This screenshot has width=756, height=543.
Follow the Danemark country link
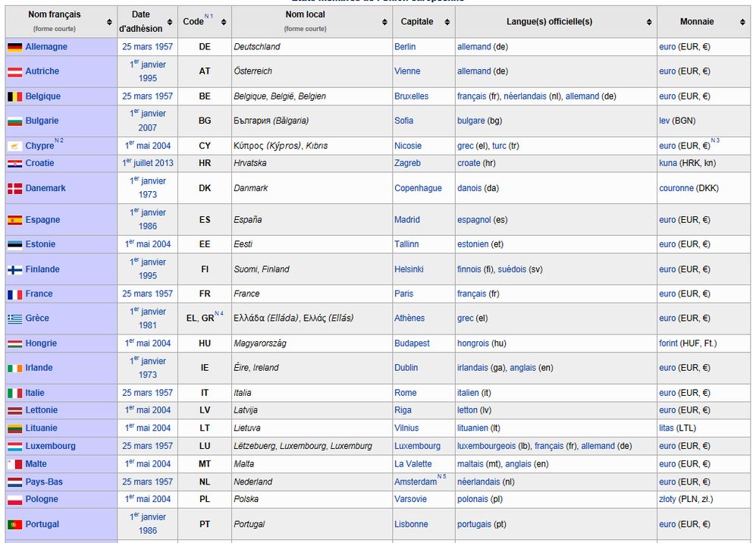click(45, 188)
